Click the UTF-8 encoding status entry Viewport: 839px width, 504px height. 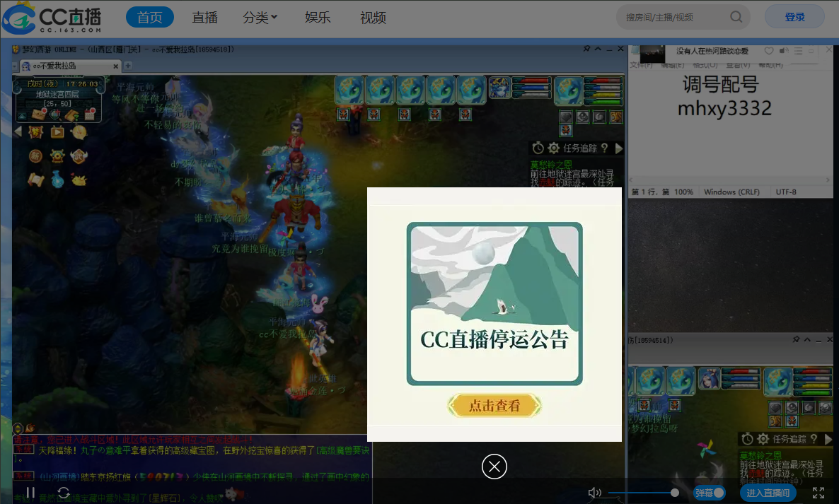[786, 192]
